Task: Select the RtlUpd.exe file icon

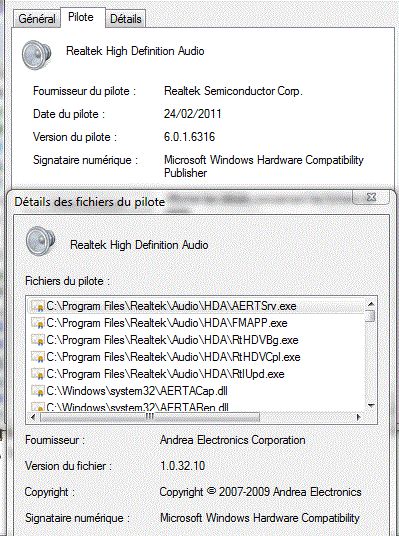Action: (38, 374)
